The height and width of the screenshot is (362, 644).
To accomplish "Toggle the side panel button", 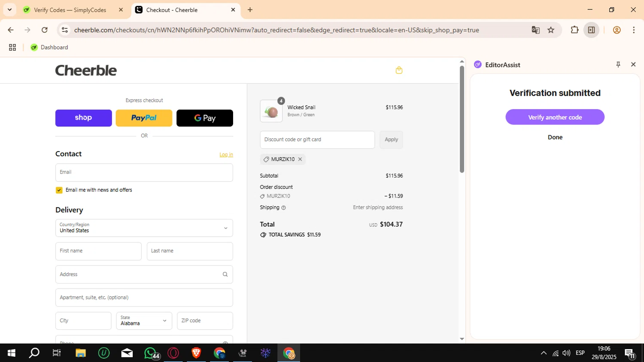I will tap(591, 30).
